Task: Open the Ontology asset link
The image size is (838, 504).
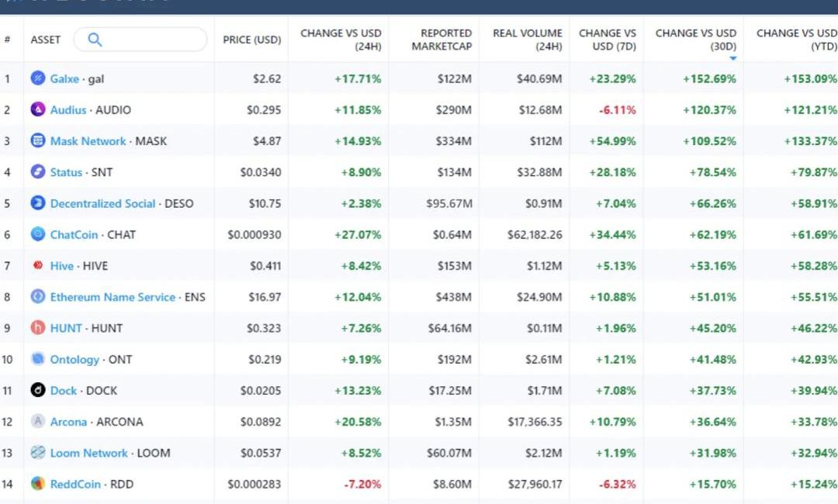Action: pos(74,360)
